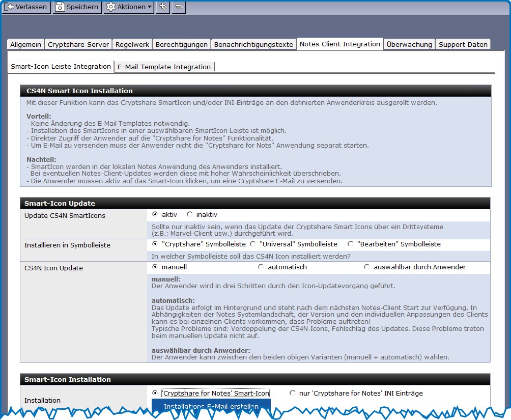Viewport: 511px width, 420px height.
Task: Select the "Bearbeiten" Symbolleiste radio button
Action: (351, 244)
